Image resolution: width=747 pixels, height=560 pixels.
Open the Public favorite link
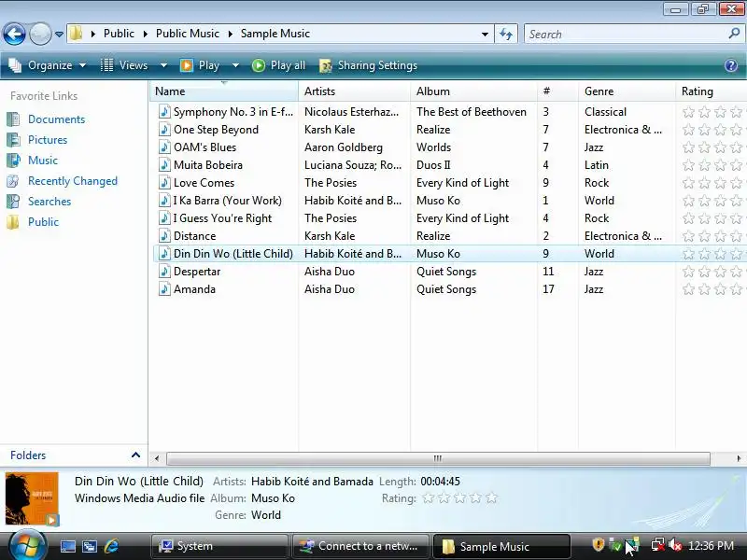(43, 222)
